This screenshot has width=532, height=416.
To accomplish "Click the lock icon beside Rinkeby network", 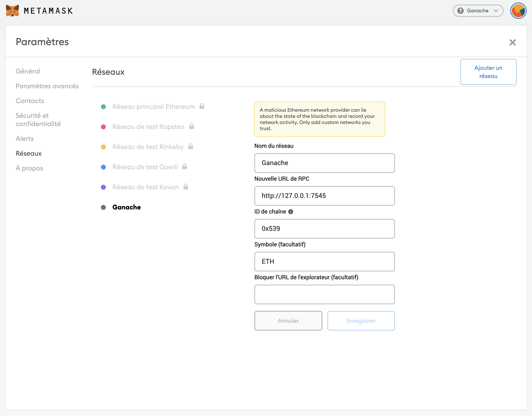I will coord(191,146).
